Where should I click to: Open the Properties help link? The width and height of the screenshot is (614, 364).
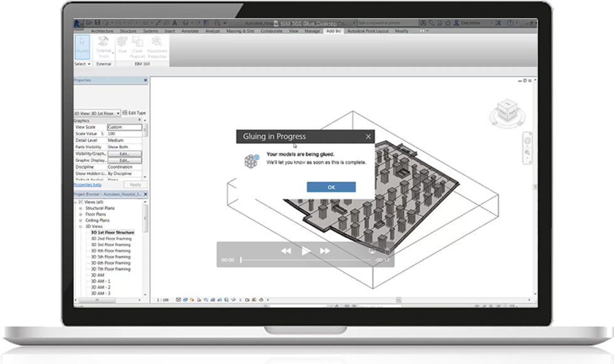88,185
